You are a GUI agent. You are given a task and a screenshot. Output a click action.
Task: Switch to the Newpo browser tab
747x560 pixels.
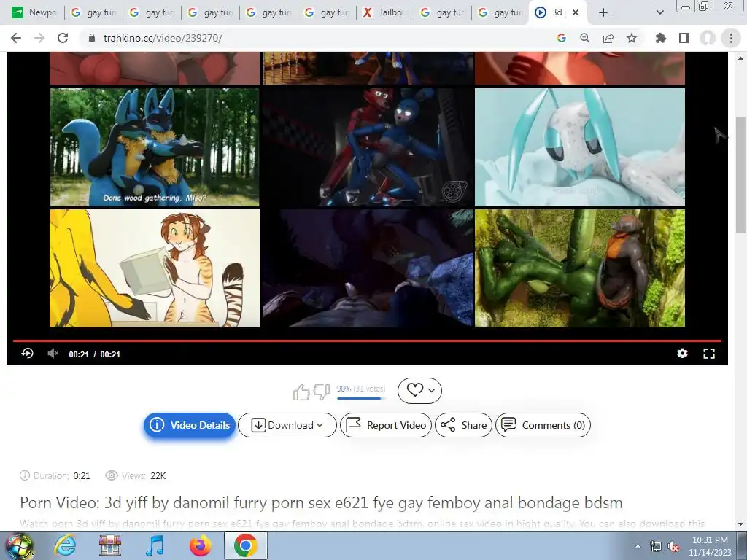[35, 12]
